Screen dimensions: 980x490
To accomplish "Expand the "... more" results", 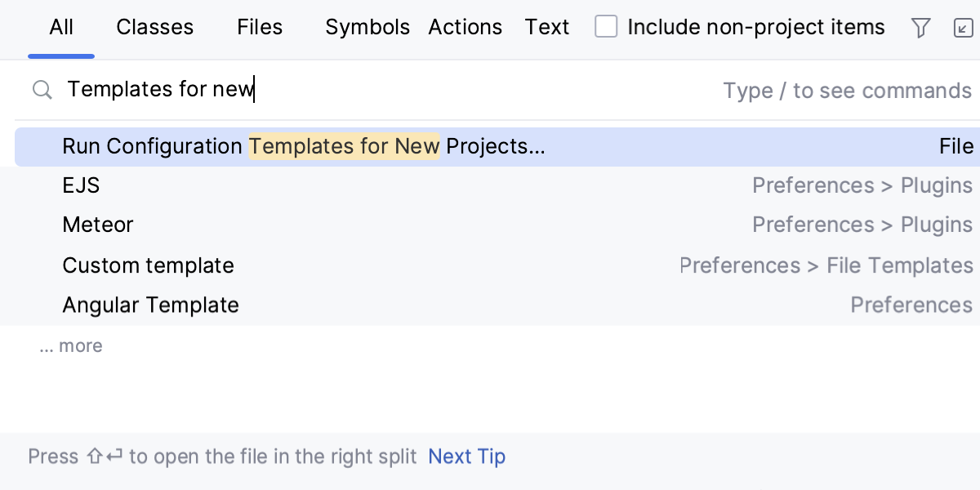I will (x=70, y=345).
